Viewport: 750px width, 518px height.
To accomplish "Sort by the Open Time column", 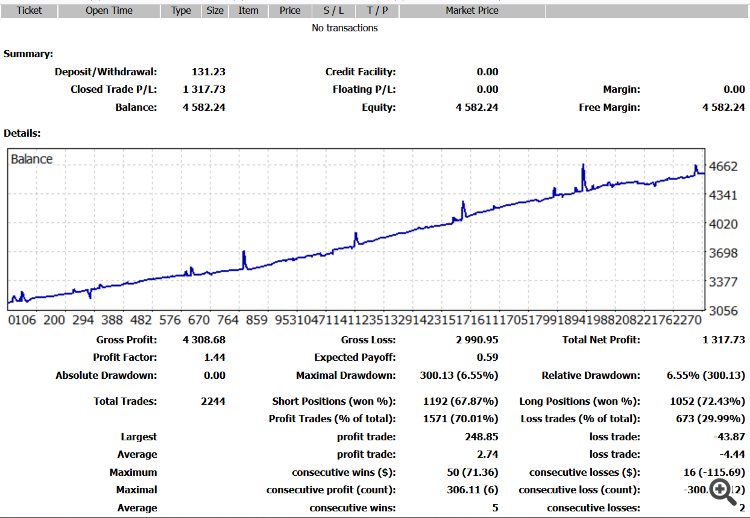I will click(x=109, y=11).
